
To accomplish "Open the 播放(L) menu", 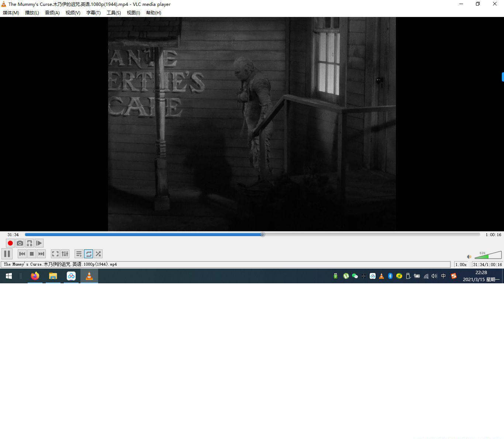I will (32, 13).
